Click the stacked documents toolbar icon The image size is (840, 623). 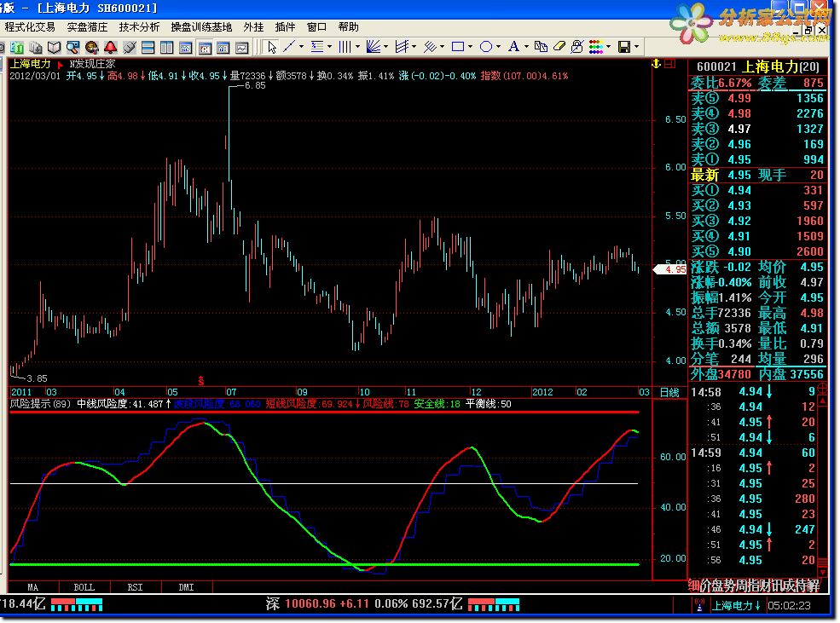pyautogui.click(x=36, y=48)
